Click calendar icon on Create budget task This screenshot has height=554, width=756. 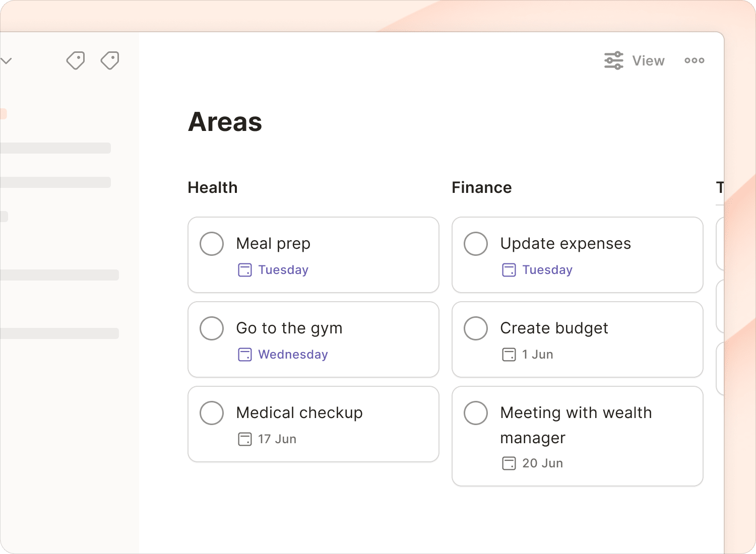coord(509,355)
